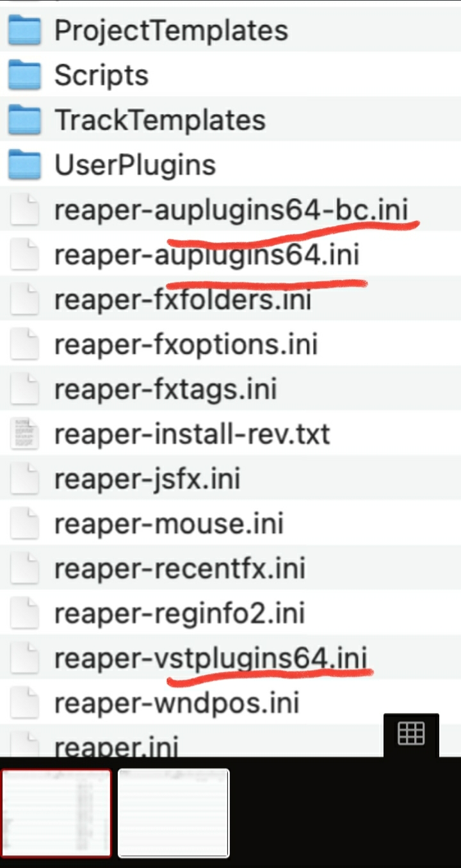Image resolution: width=461 pixels, height=868 pixels.
Task: Select the reaper-auplugins64.ini file name
Action: point(207,256)
